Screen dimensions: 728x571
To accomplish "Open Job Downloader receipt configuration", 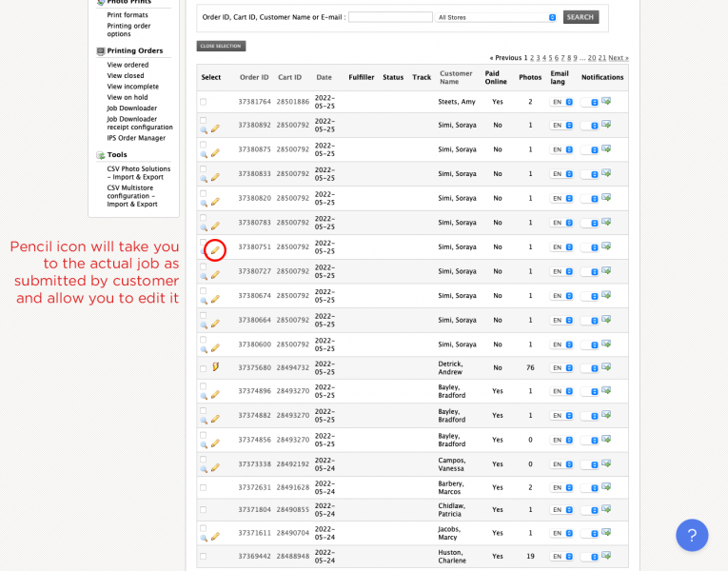I will [140, 123].
